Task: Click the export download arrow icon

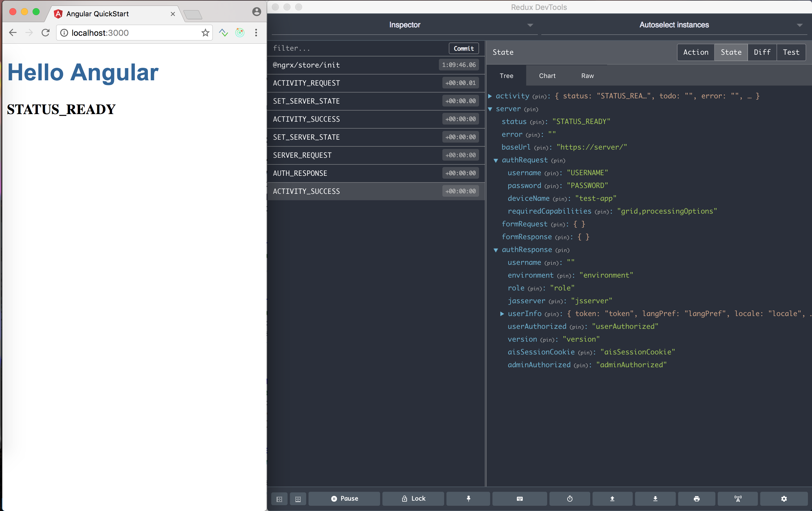Action: pyautogui.click(x=655, y=498)
